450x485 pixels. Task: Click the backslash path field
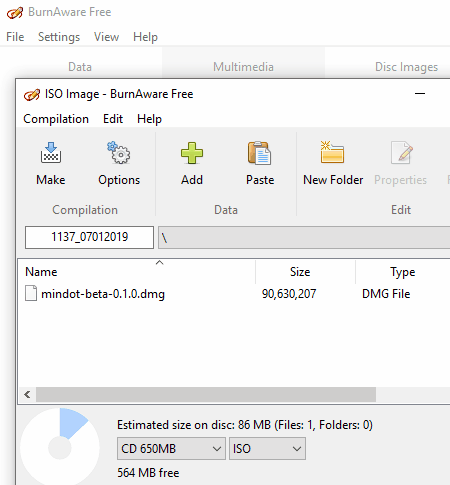(x=304, y=237)
